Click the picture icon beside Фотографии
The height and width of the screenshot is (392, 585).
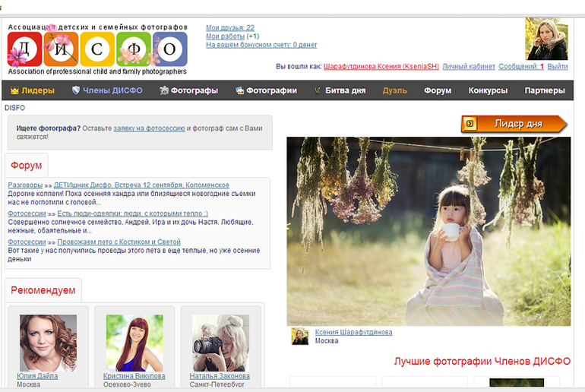(x=239, y=90)
